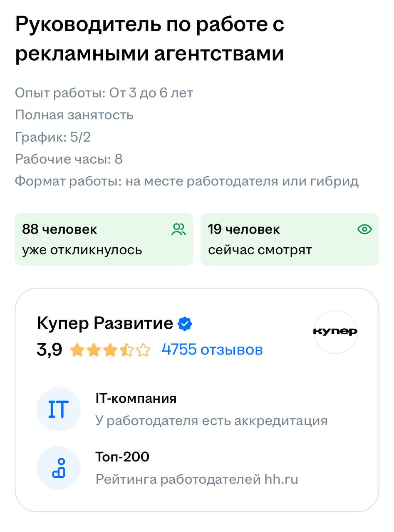Click the job title heading
394x532 pixels.
point(150,39)
